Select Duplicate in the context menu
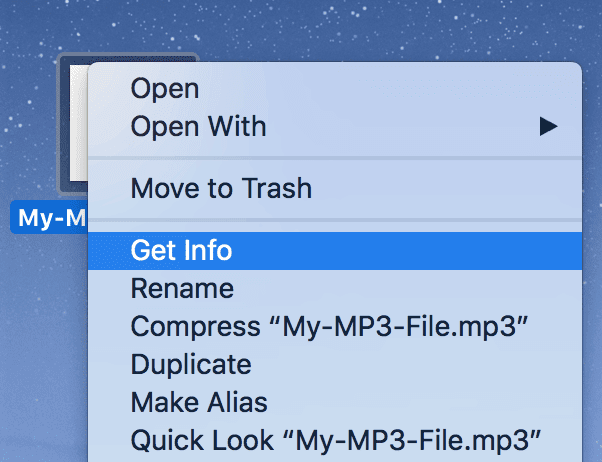 pyautogui.click(x=335, y=364)
